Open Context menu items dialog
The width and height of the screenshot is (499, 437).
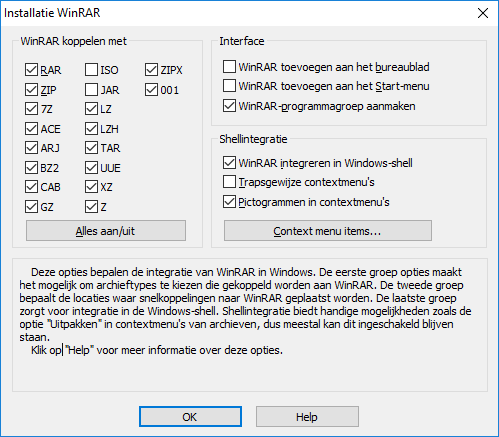tap(328, 230)
